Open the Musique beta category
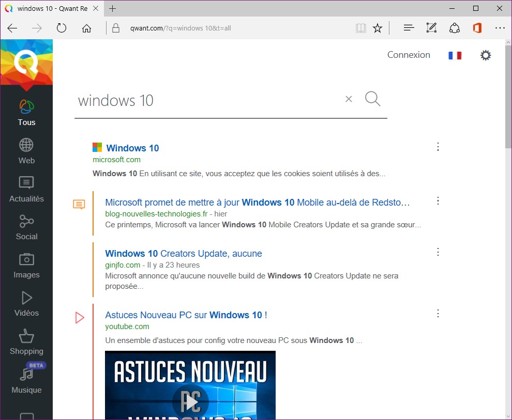This screenshot has height=420, width=512. point(26,380)
